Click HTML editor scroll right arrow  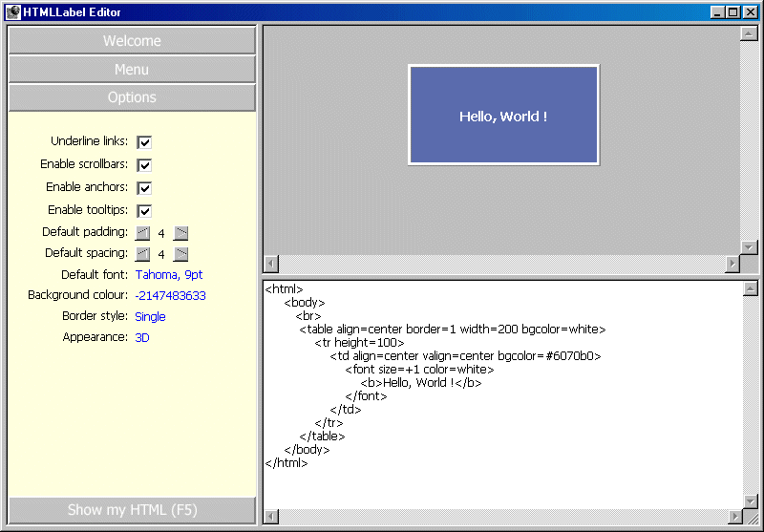point(735,517)
